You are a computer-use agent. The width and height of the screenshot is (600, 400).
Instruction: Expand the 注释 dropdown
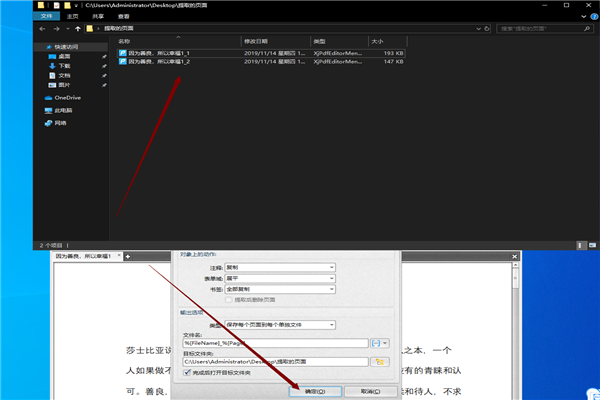tap(280, 268)
